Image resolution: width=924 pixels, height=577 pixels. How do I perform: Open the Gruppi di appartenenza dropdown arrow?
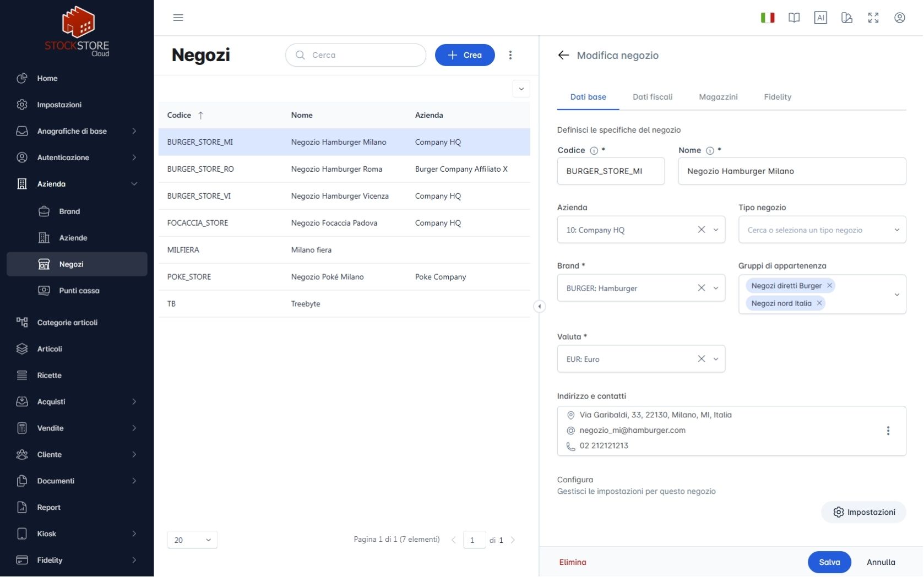[897, 295]
